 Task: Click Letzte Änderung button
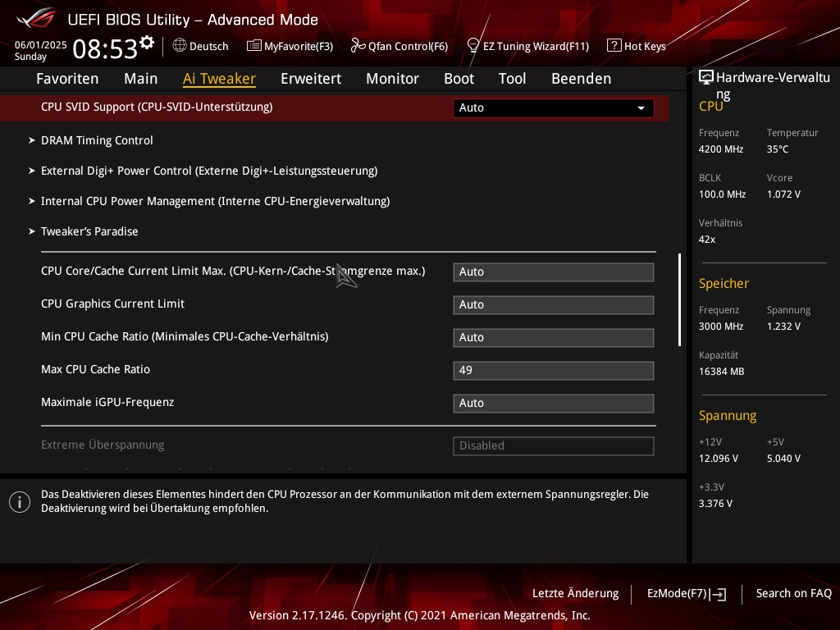[x=575, y=593]
